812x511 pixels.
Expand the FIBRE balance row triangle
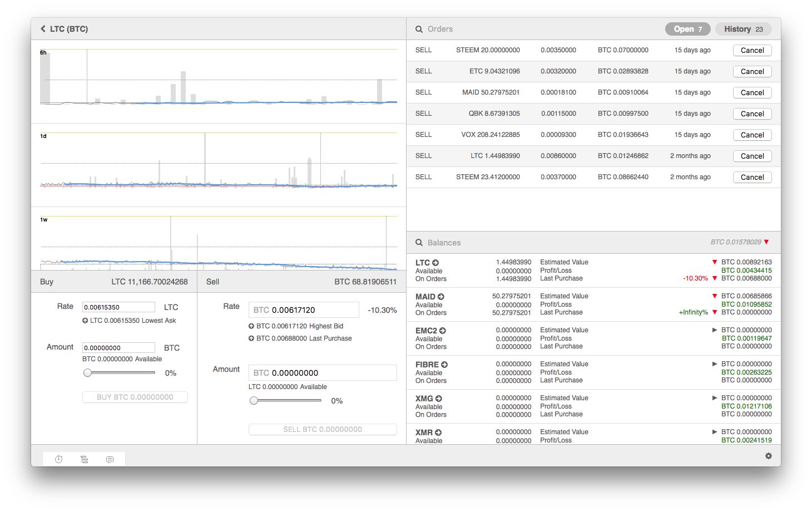715,364
